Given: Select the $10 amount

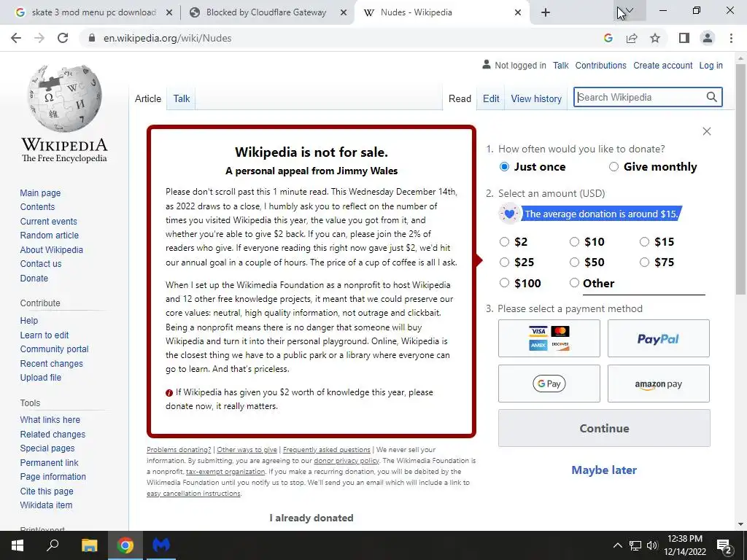Looking at the screenshot, I should click(574, 242).
